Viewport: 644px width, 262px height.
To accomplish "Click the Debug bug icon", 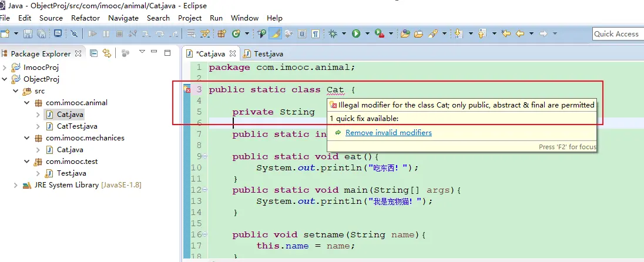I will coord(333,33).
